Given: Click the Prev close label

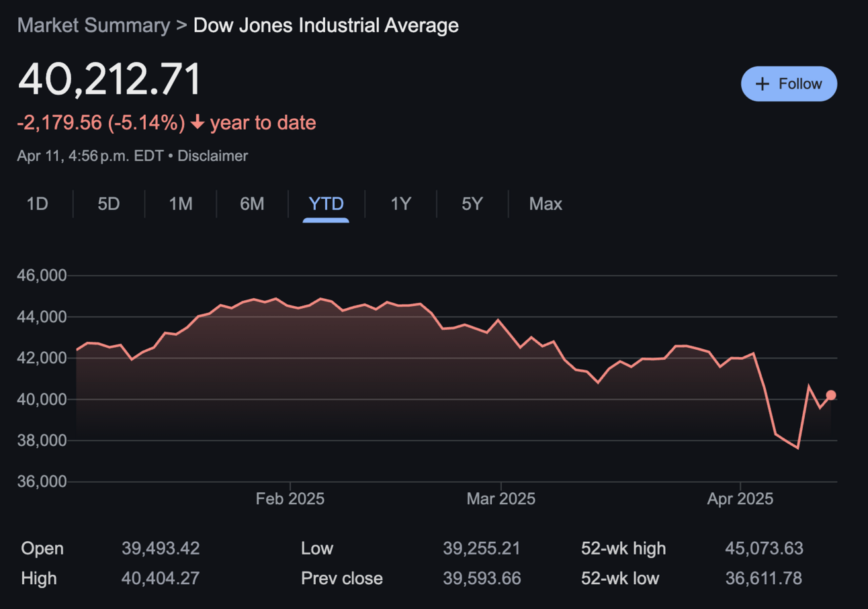Looking at the screenshot, I should click(x=342, y=578).
